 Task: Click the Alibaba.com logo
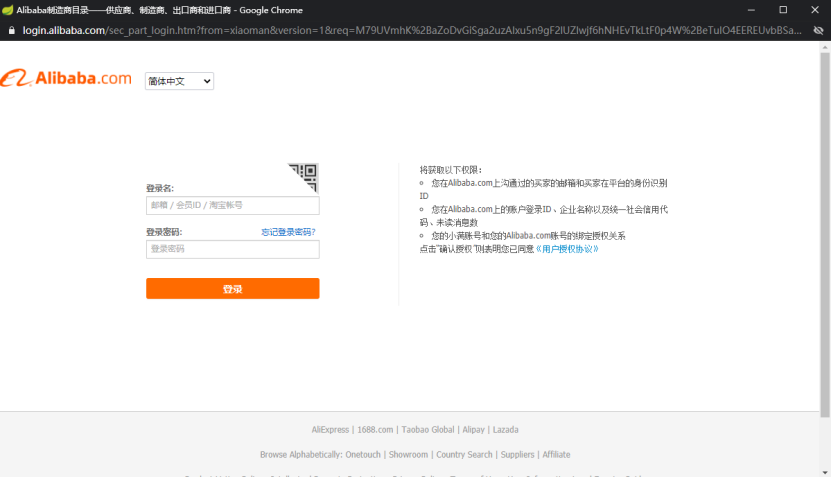pos(66,78)
